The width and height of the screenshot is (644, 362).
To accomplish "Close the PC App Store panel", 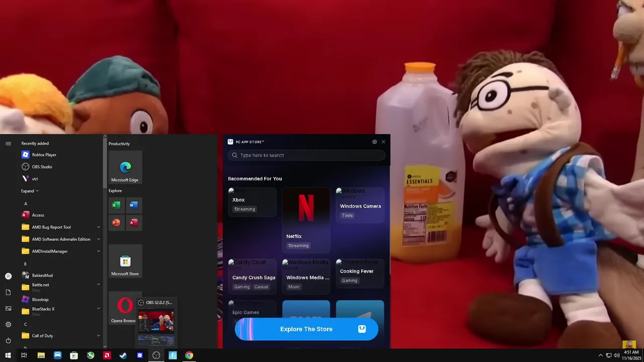I will [x=383, y=142].
